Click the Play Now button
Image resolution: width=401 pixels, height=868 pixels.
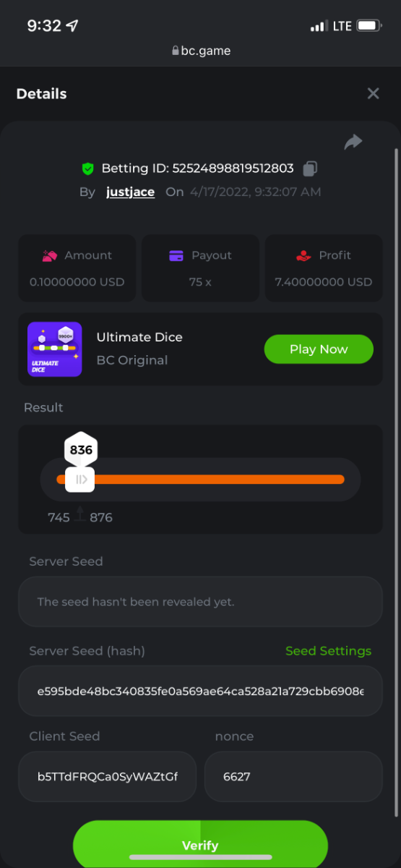pos(319,349)
